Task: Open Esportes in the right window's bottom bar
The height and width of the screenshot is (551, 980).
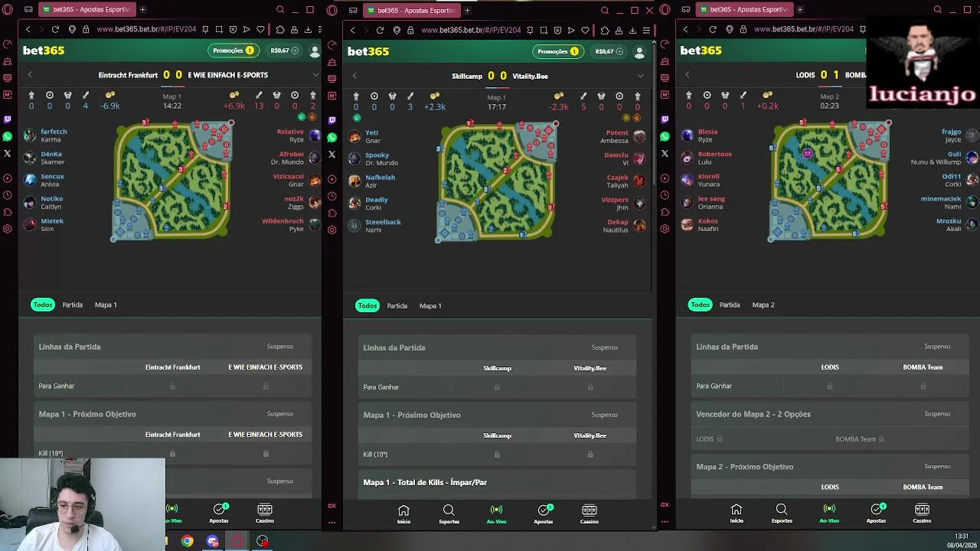Action: pyautogui.click(x=782, y=514)
